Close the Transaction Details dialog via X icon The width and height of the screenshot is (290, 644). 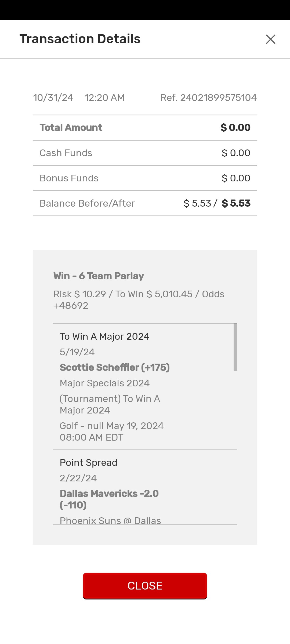click(270, 39)
